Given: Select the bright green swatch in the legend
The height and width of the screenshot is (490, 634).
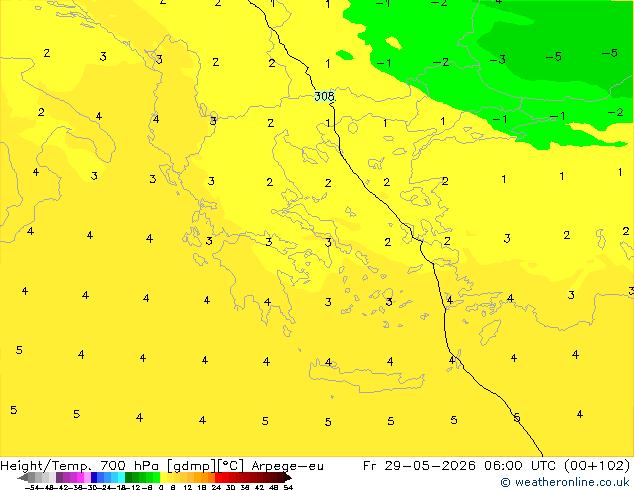Looking at the screenshot, I should (x=156, y=477).
